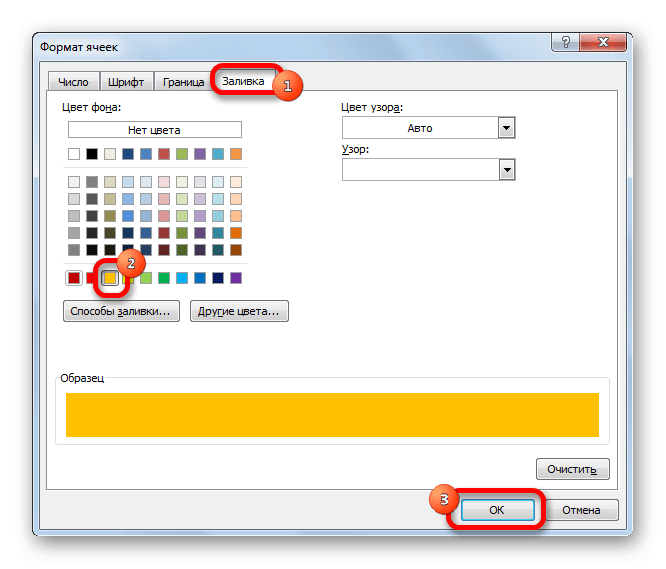The width and height of the screenshot is (666, 569).
Task: Select dark red in the standard colors row
Action: pos(74,278)
